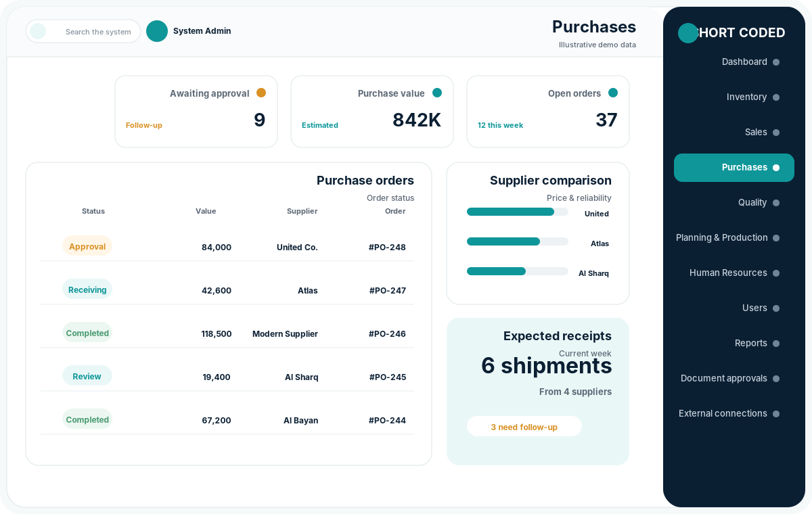Click the Order column header
Viewport: 812px width, 514px height.
(395, 211)
